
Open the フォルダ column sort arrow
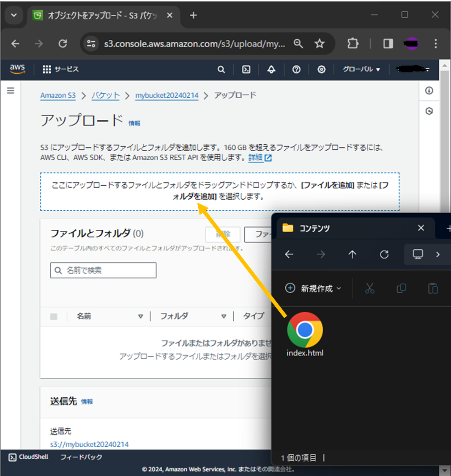[224, 316]
